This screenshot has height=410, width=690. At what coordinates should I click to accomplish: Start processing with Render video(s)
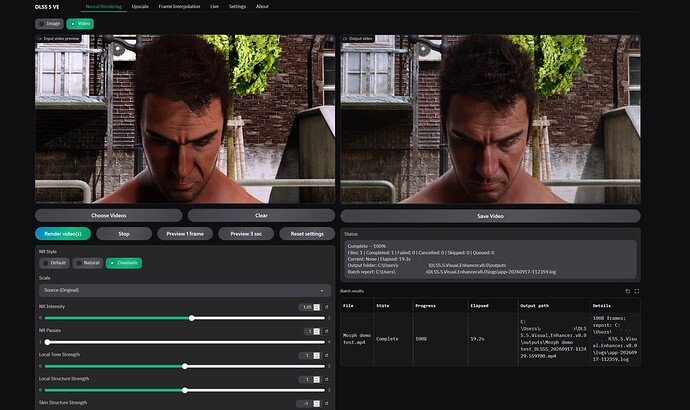click(x=63, y=234)
